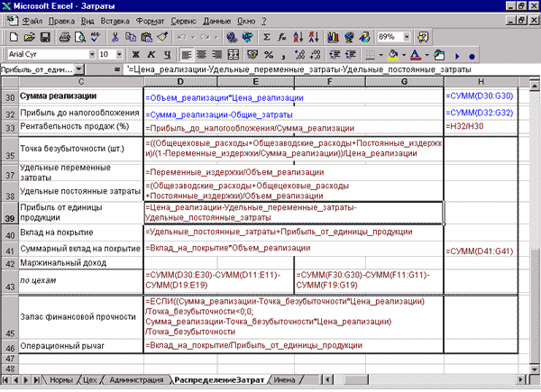
Task: Toggle bold Ж formatting
Action: pyautogui.click(x=135, y=54)
